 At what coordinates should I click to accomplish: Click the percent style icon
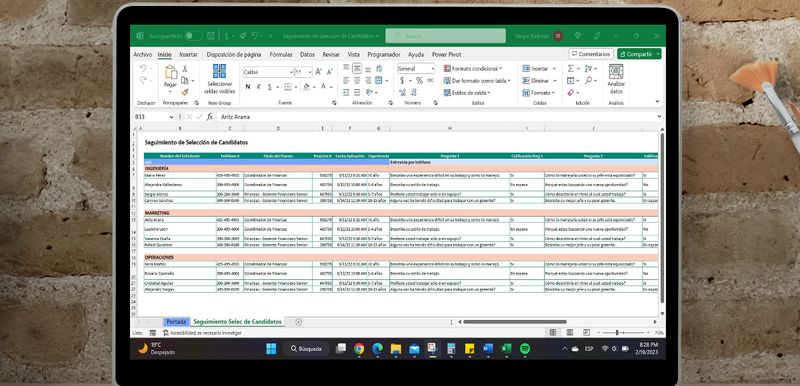click(419, 81)
